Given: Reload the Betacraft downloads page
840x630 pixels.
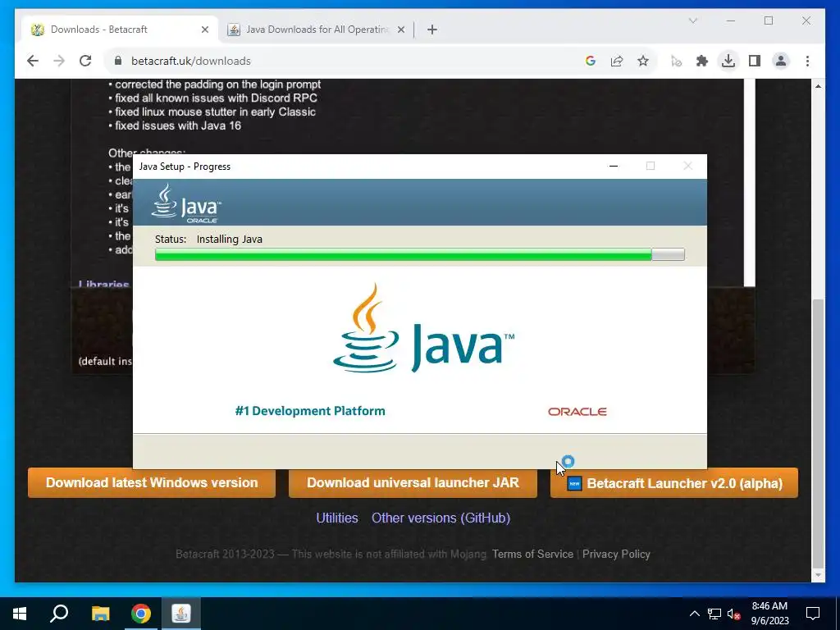Looking at the screenshot, I should (x=85, y=61).
